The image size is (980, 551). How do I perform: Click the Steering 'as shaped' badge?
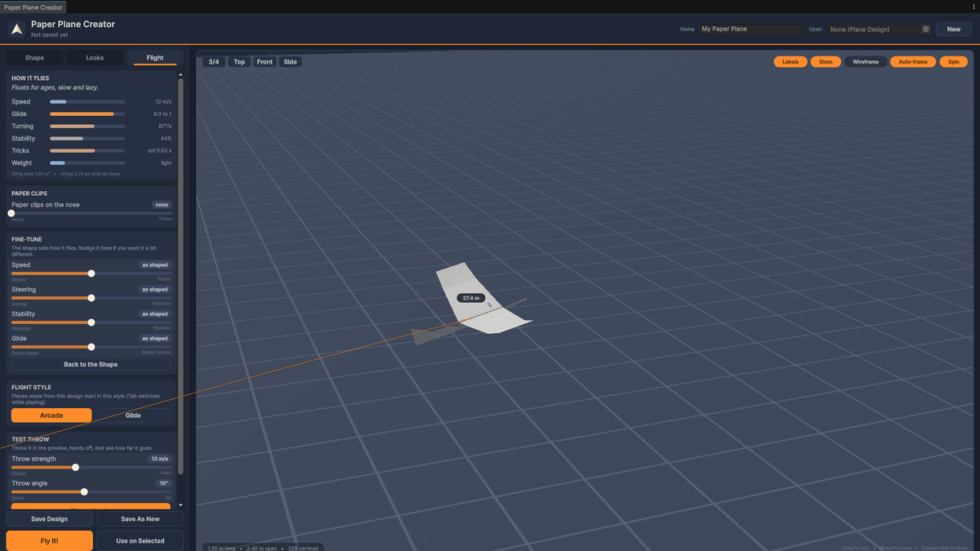point(154,290)
